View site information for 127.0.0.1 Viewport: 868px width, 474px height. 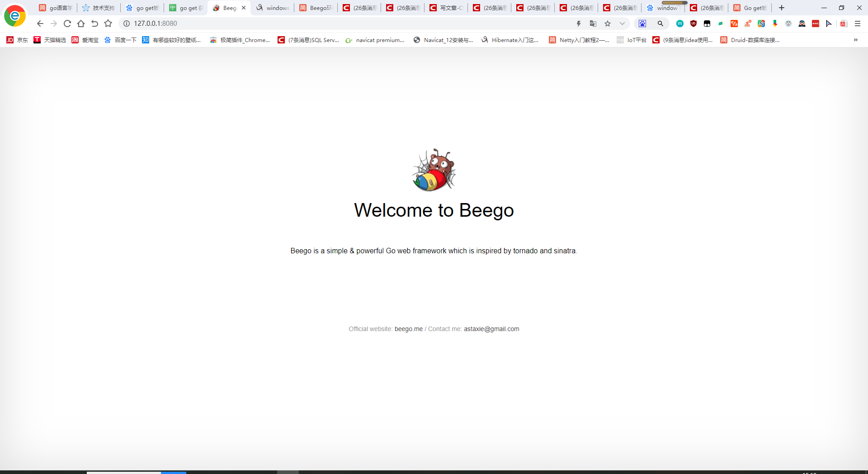point(127,24)
